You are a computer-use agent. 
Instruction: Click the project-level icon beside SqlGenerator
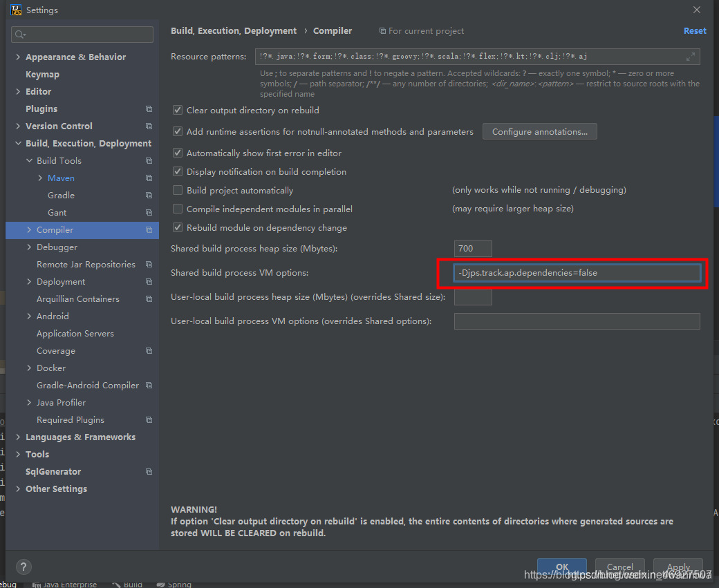[x=149, y=472]
